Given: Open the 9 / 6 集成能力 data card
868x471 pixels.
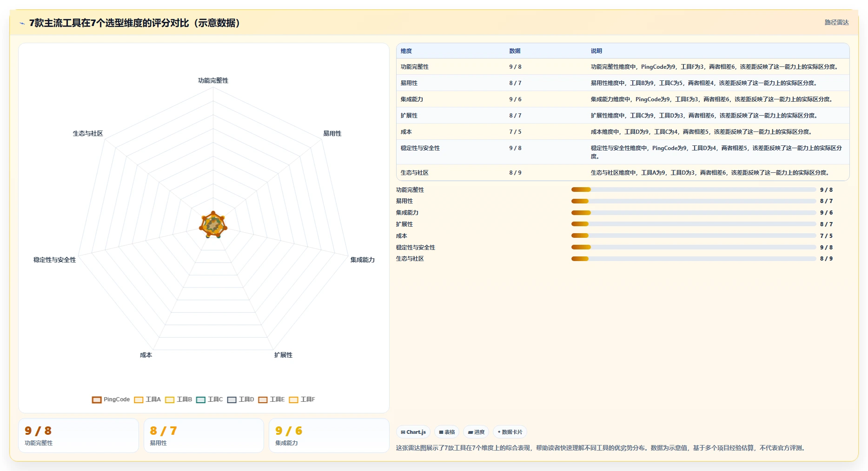Looking at the screenshot, I should point(329,436).
